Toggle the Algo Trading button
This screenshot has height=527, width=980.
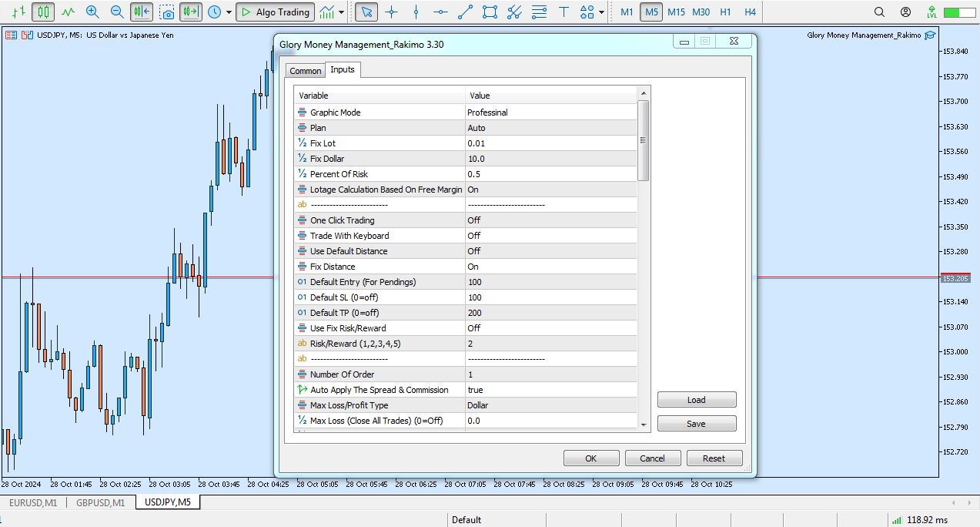point(275,12)
